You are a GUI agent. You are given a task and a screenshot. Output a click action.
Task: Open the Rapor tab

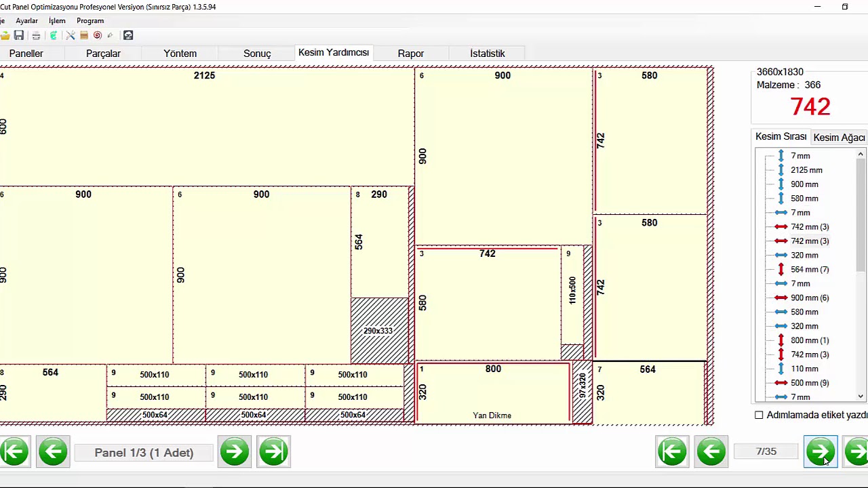click(x=411, y=54)
